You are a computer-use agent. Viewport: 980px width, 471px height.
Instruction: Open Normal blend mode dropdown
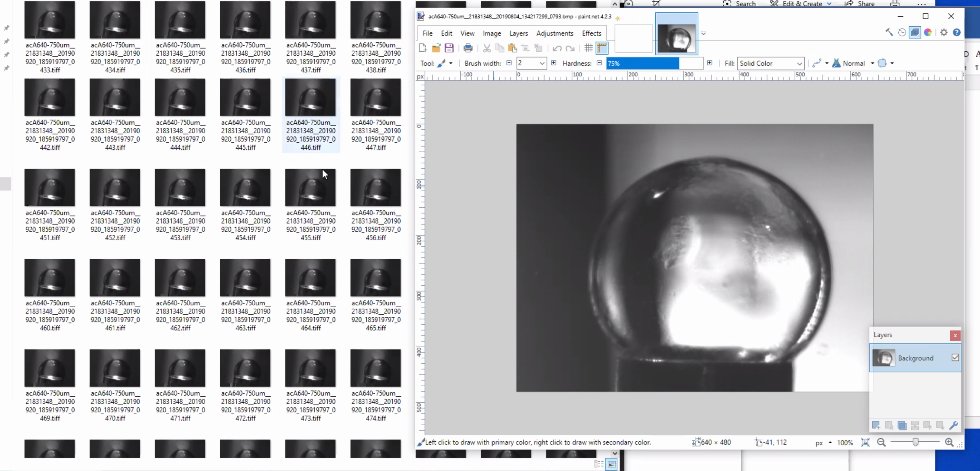coord(872,64)
